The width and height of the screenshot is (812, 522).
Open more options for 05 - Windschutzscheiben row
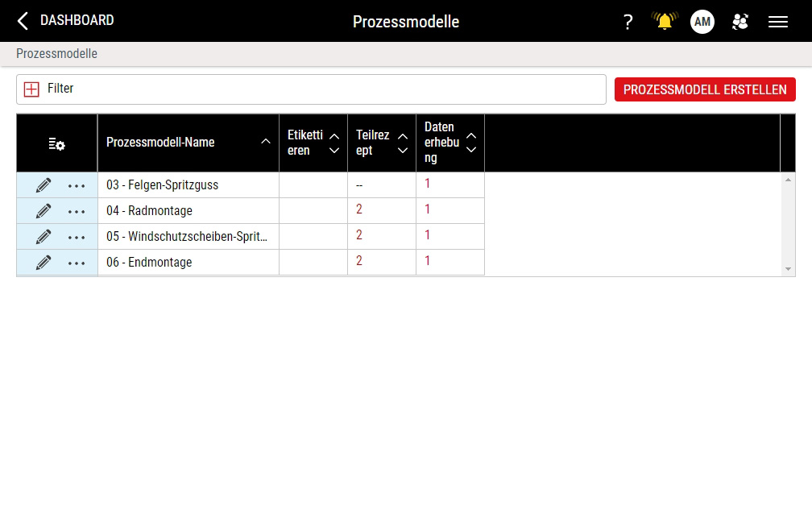tap(77, 237)
